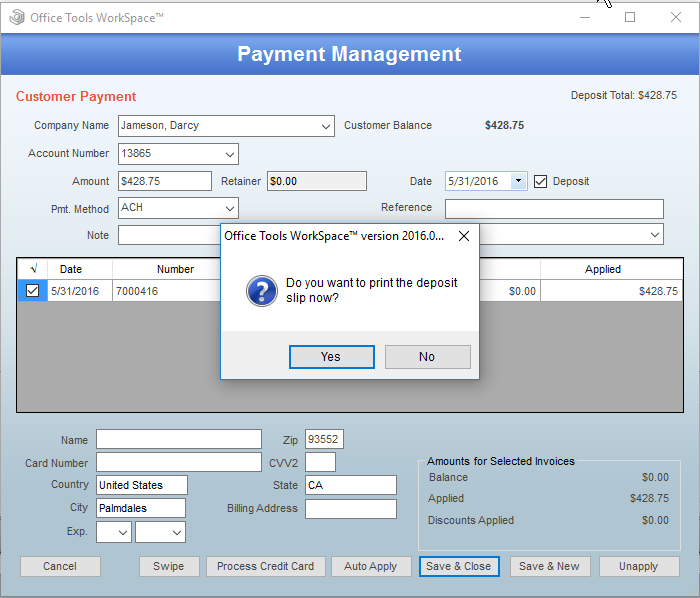Open the Account Number dropdown

point(230,154)
